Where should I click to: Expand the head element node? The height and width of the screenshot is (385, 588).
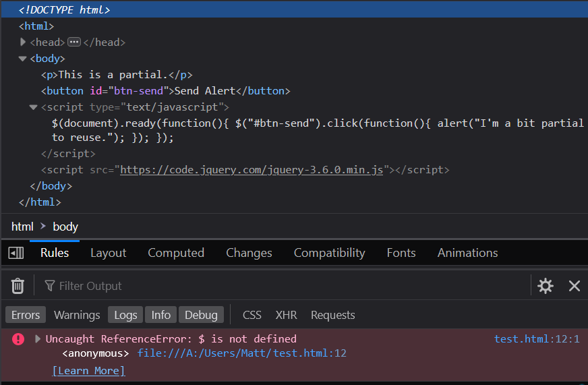pos(23,42)
